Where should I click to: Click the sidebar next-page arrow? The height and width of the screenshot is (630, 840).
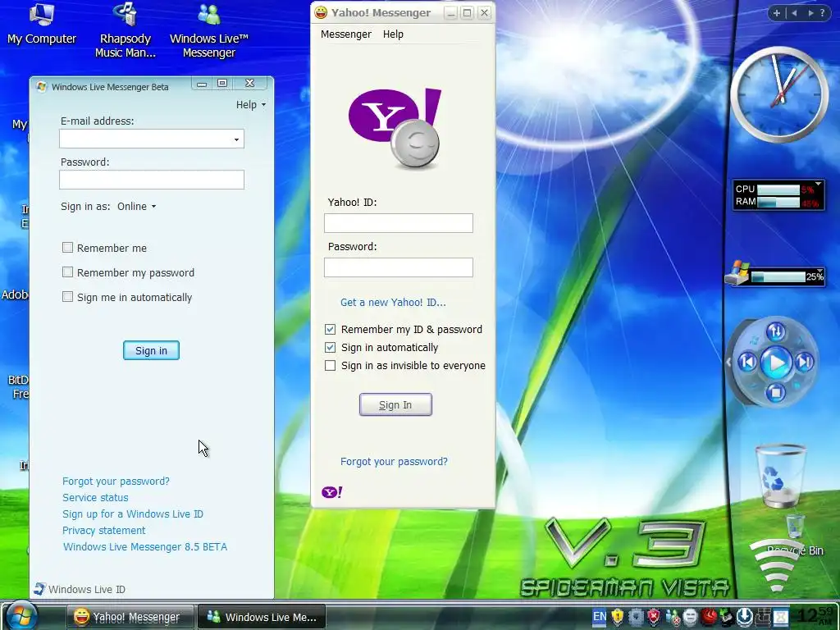[810, 13]
